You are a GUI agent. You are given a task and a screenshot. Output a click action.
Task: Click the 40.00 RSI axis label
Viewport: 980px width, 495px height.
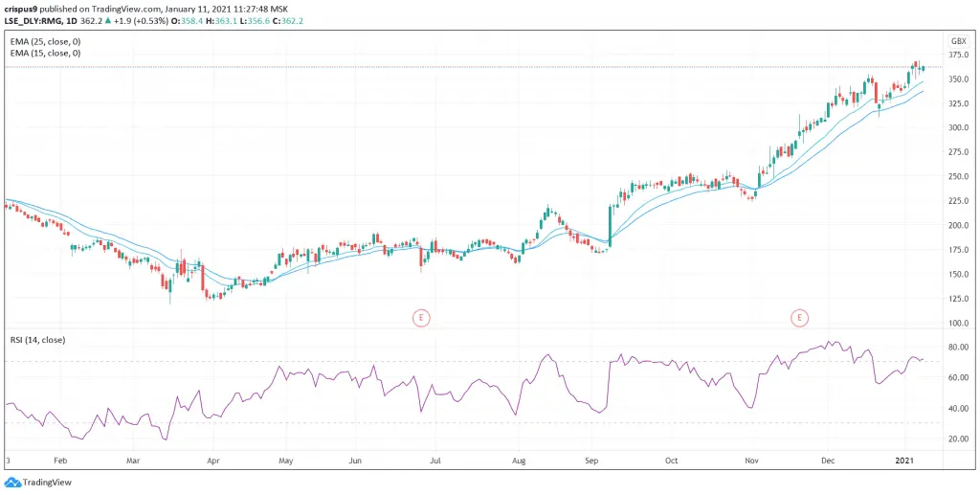click(x=960, y=409)
